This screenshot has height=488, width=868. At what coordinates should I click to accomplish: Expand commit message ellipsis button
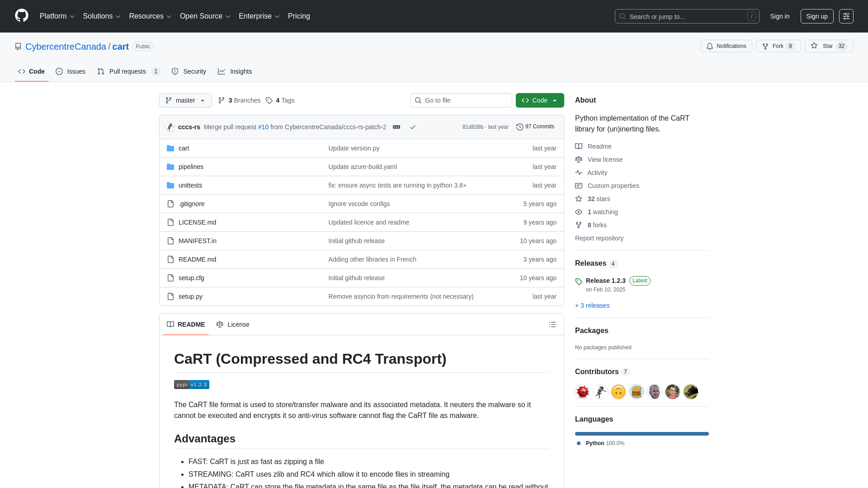coord(396,127)
